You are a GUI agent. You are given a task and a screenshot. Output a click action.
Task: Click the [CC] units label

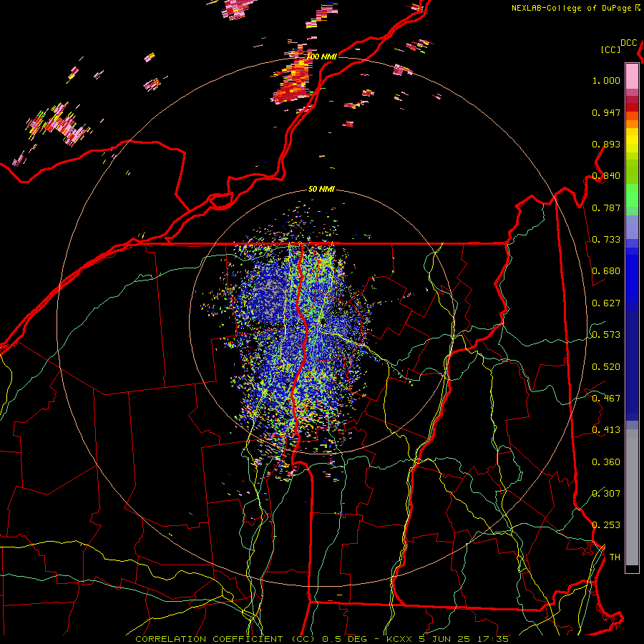(x=611, y=49)
